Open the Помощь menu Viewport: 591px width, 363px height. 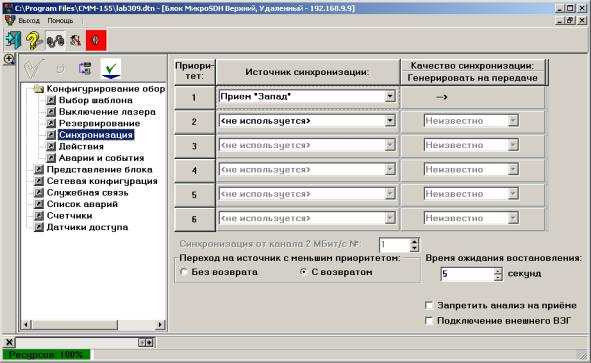pyautogui.click(x=60, y=21)
